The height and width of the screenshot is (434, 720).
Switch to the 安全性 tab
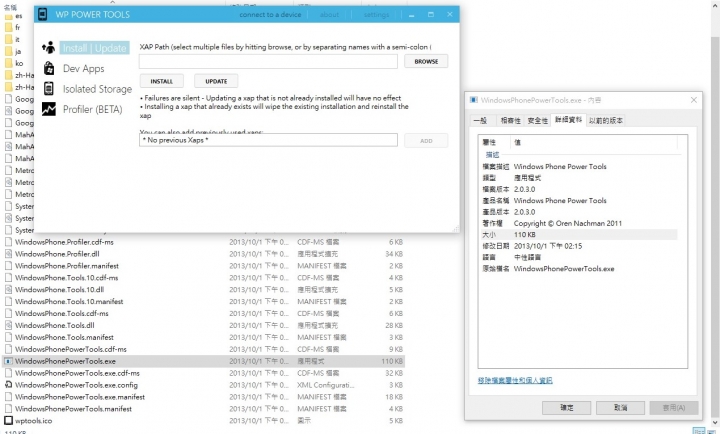537,120
